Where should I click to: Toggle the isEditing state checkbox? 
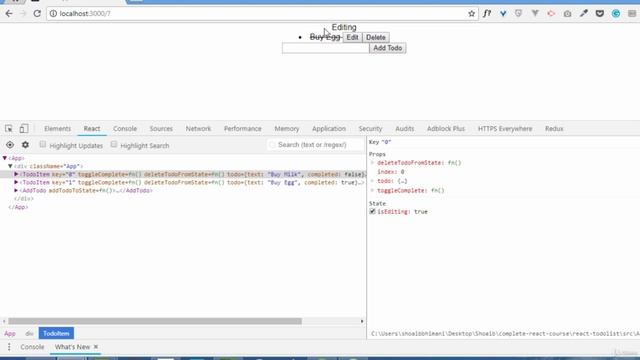(x=372, y=211)
